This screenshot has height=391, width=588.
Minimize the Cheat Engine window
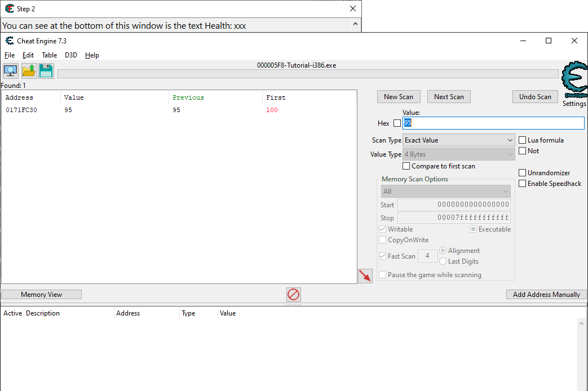click(x=523, y=41)
